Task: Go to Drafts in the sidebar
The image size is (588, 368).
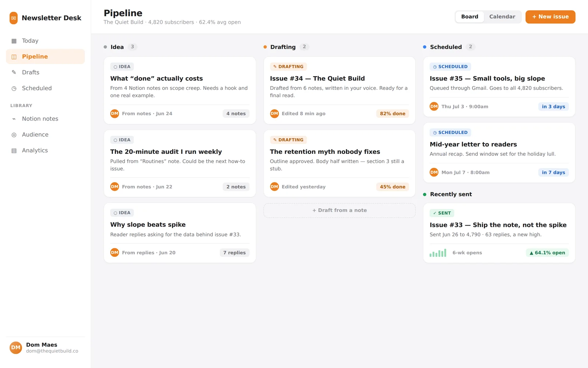Action: 45,72
